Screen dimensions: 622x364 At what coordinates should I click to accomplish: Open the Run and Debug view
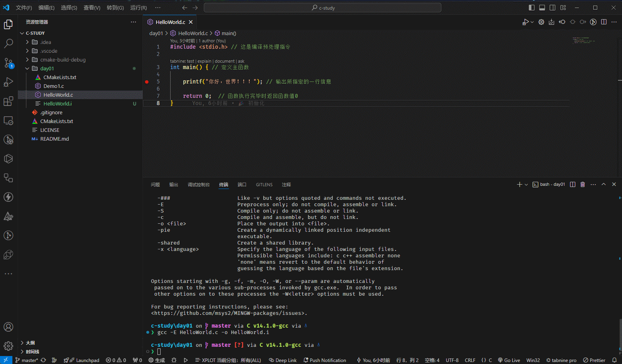pyautogui.click(x=8, y=82)
